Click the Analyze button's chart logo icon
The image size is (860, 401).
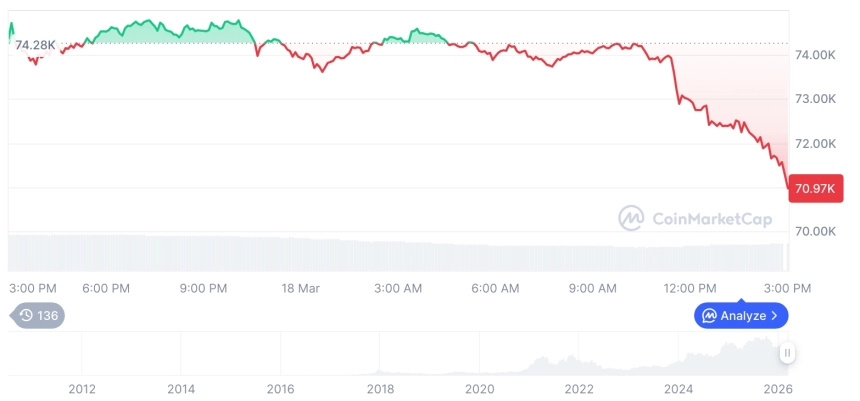point(709,316)
